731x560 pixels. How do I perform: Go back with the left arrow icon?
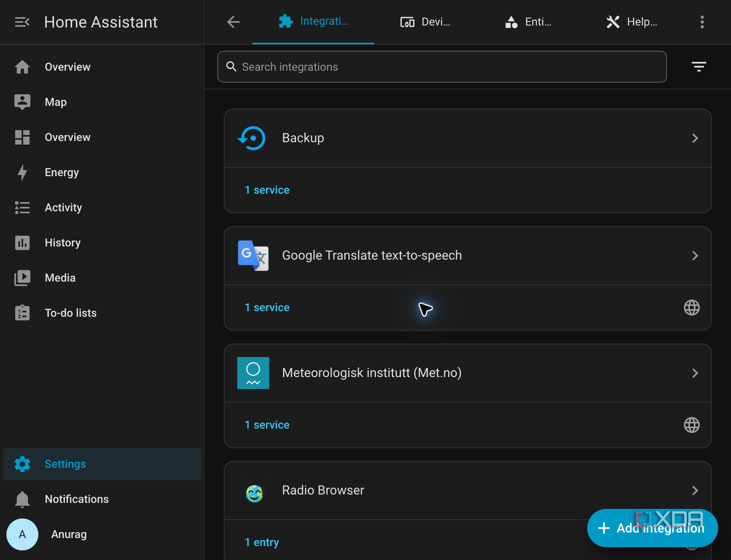point(233,22)
